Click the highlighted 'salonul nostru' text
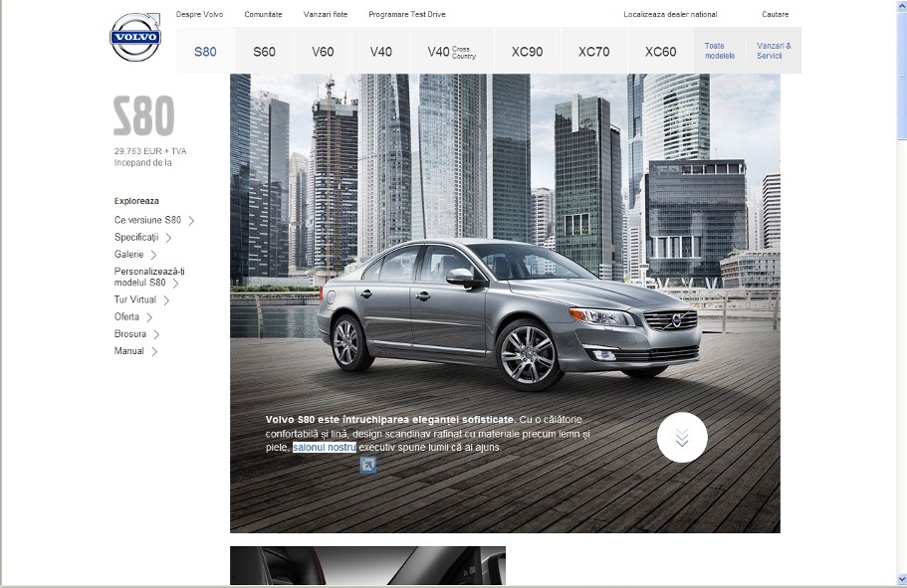 pos(325,447)
